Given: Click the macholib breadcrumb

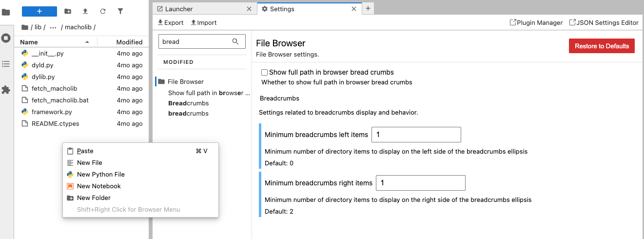Looking at the screenshot, I should pyautogui.click(x=78, y=27).
